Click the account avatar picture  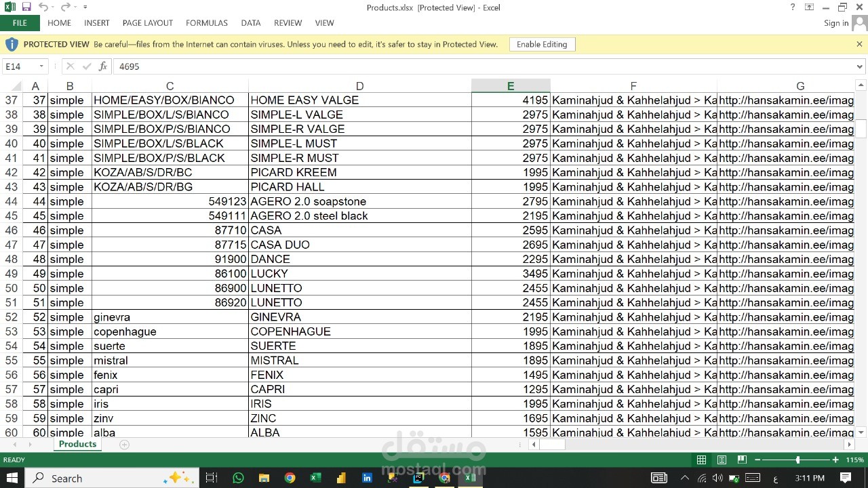pos(859,23)
